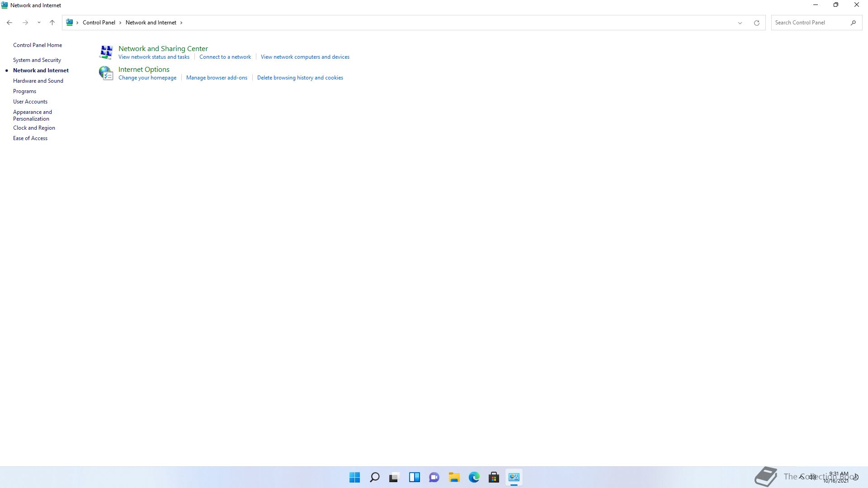Open File Explorer from the taskbar
This screenshot has width=868, height=488.
[454, 477]
